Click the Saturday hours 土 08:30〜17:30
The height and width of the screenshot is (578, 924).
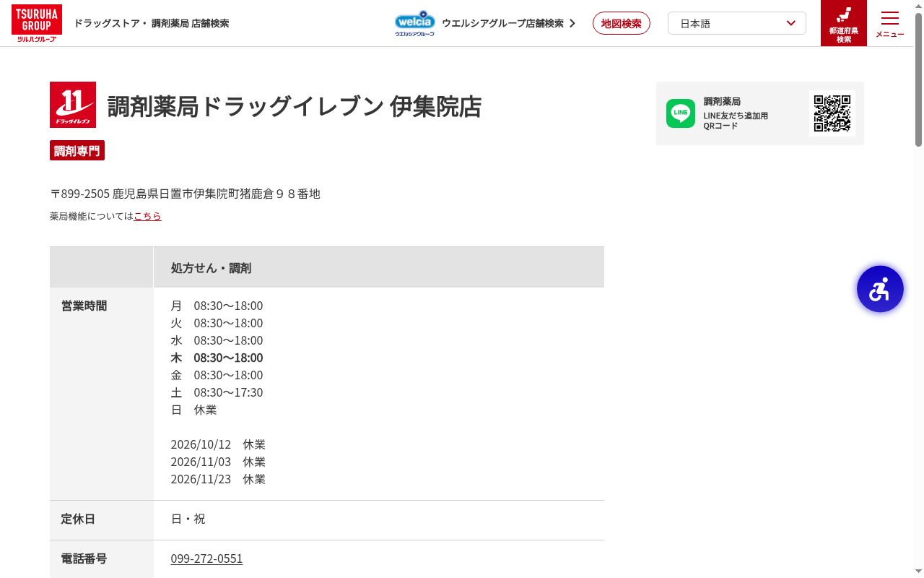(x=217, y=392)
